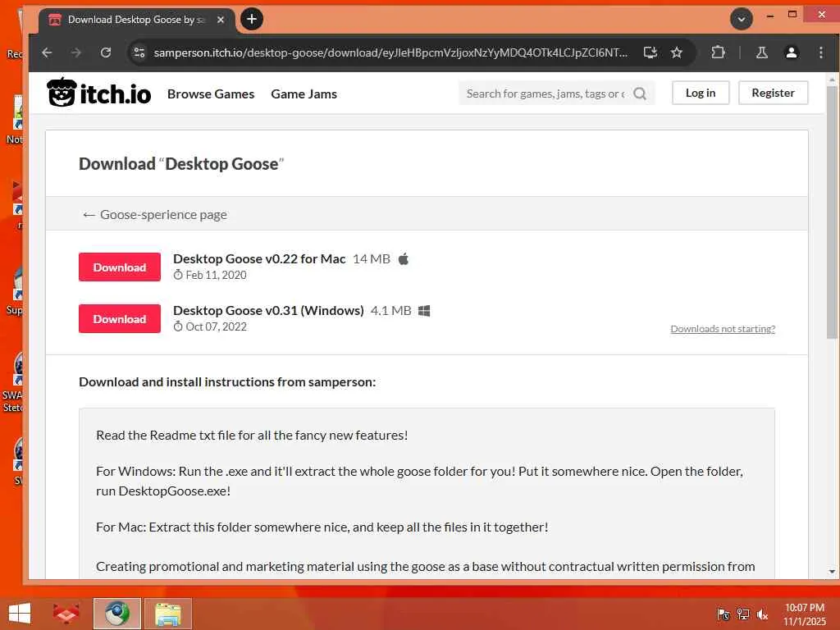Focus the games search field
This screenshot has height=630, width=840.
point(546,94)
